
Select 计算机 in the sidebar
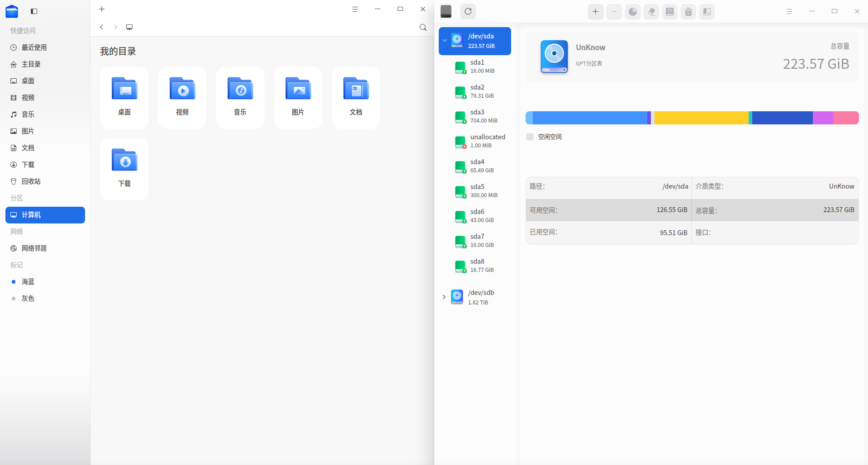coord(45,215)
